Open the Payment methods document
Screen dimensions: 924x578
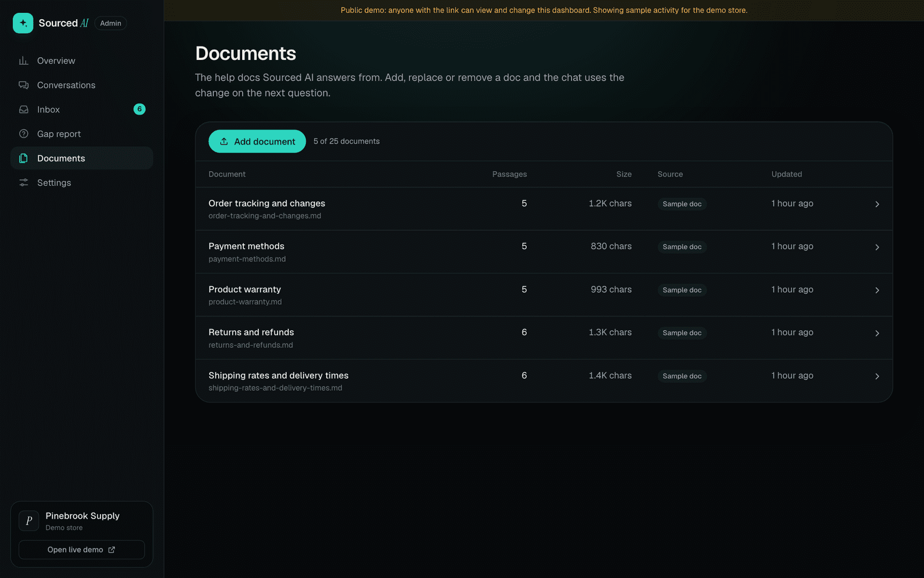pos(247,246)
